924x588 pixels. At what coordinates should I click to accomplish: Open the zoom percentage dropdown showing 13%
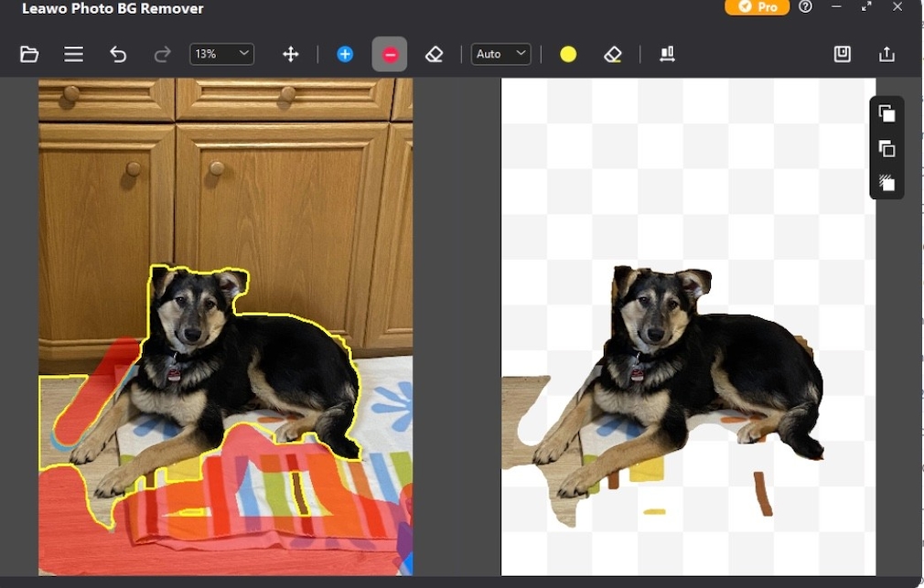(x=221, y=54)
